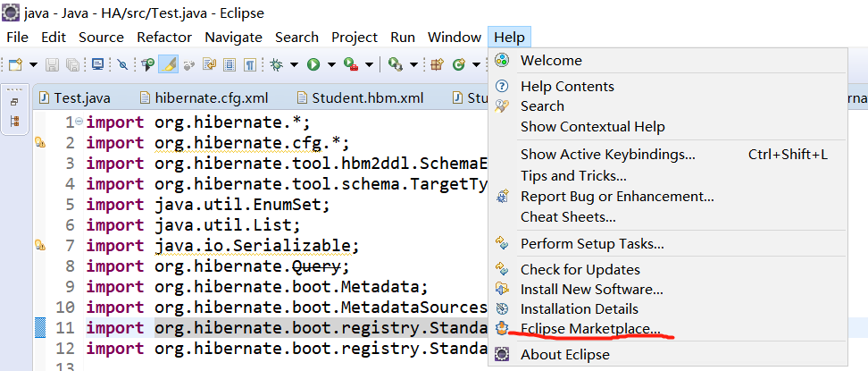Open Eclipse Marketplace from the Help menu
The image size is (868, 371).
tap(590, 328)
